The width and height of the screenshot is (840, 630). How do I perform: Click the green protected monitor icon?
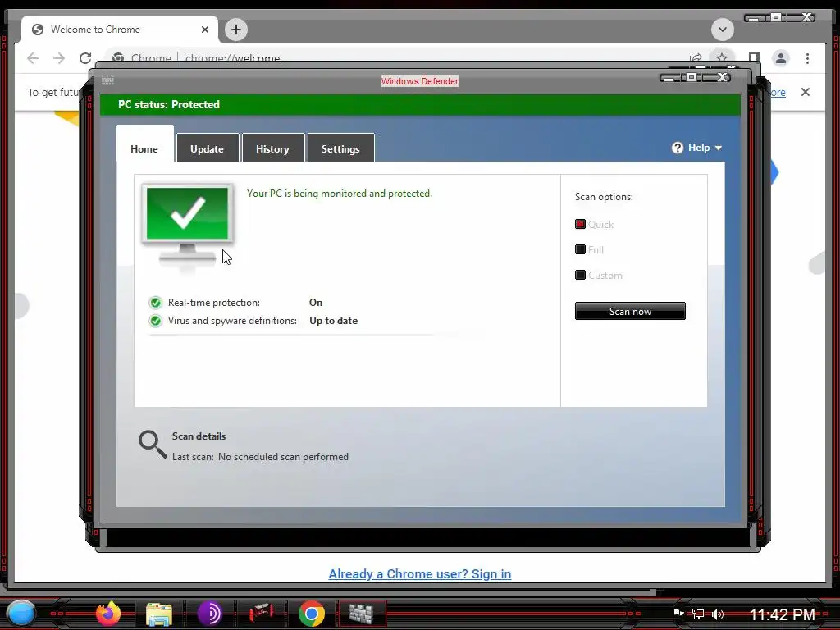(188, 224)
